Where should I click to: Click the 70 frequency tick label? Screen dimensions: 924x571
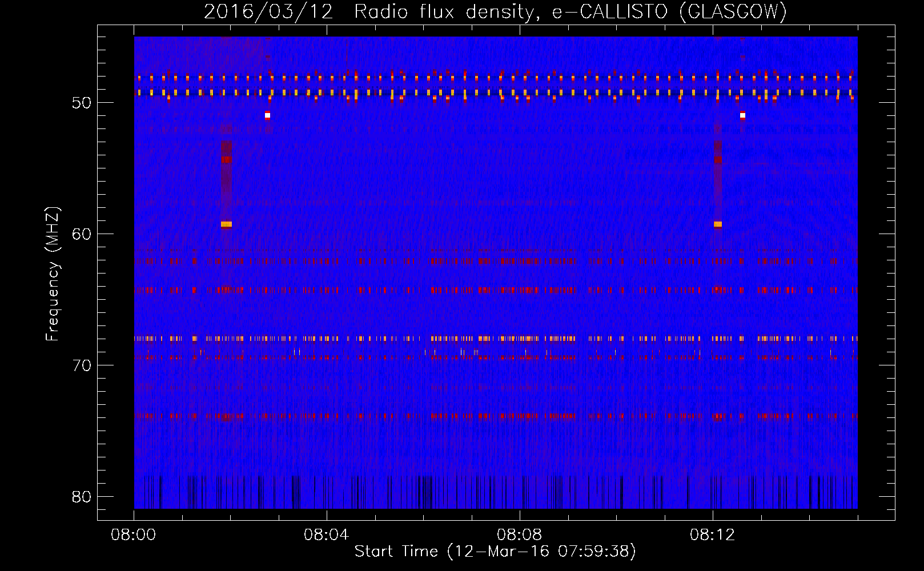(x=82, y=365)
